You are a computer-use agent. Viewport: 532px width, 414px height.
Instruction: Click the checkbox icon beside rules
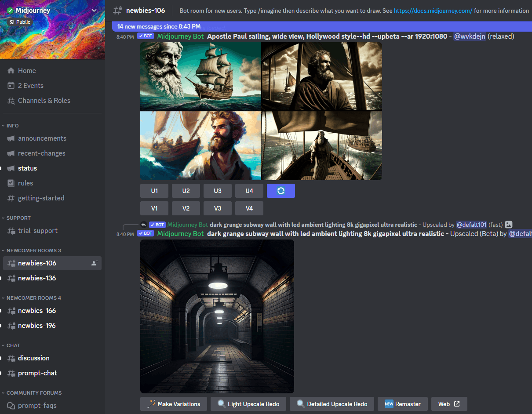[x=11, y=183]
